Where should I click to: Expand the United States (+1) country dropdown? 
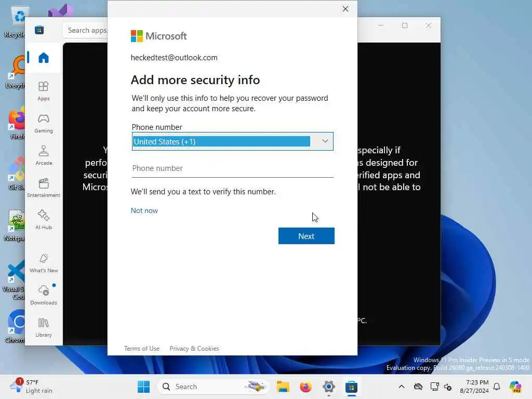click(232, 141)
